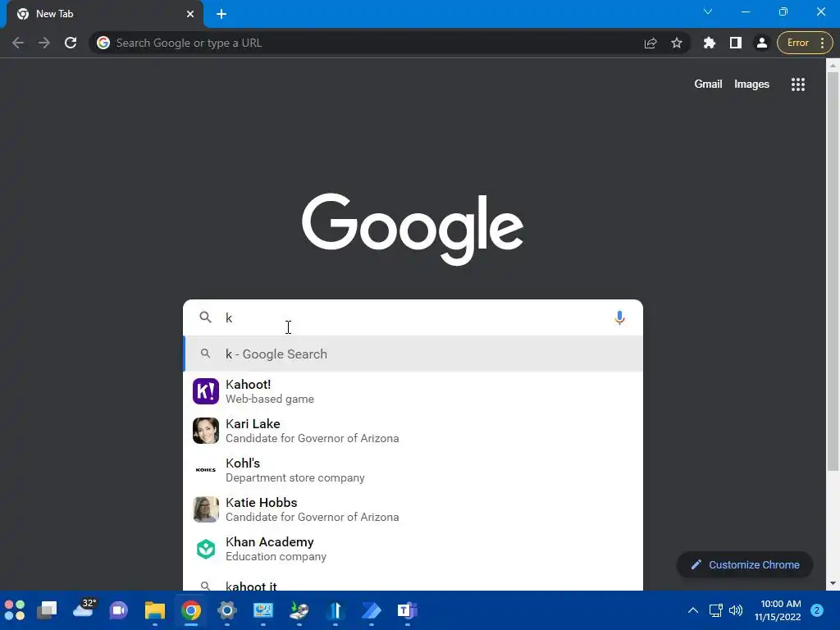Share this page icon in address bar
840x630 pixels.
tap(651, 43)
